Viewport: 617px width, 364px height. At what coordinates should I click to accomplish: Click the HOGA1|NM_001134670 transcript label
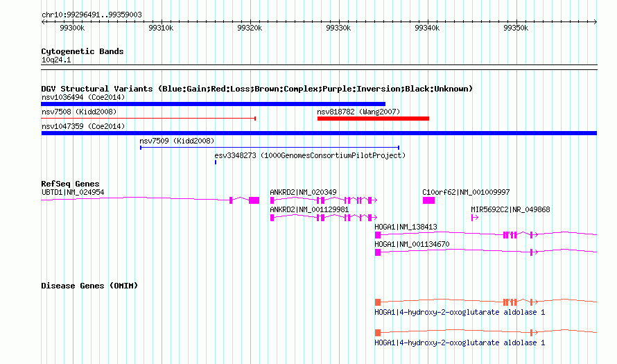tap(412, 244)
